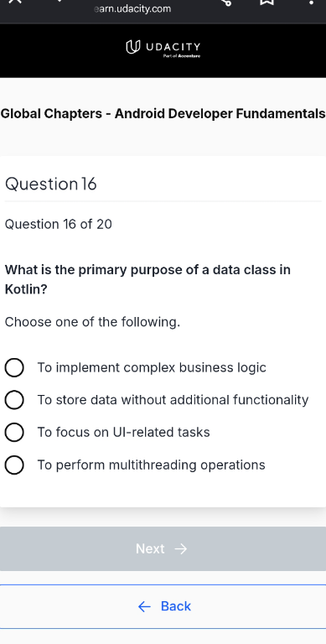This screenshot has width=326, height=644.
Task: Tap the 'Question 16 of 20' progress text
Action: click(59, 224)
